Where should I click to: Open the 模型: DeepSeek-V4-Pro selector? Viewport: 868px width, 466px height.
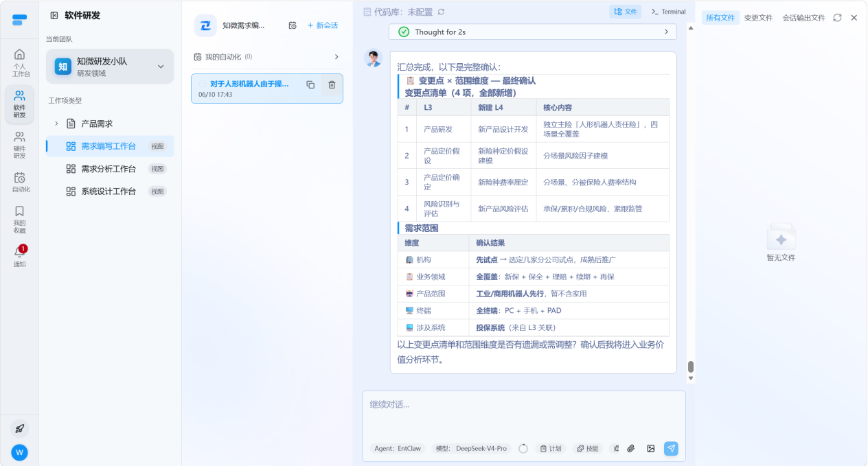[x=471, y=448]
